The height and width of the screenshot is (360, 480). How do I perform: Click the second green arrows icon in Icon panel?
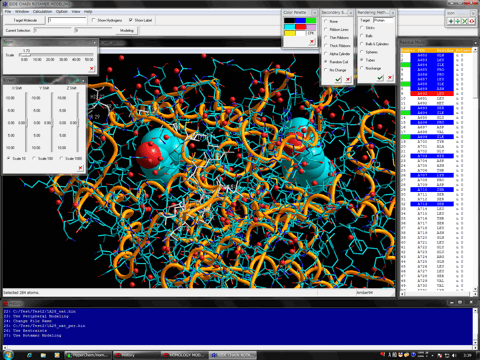[458, 21]
